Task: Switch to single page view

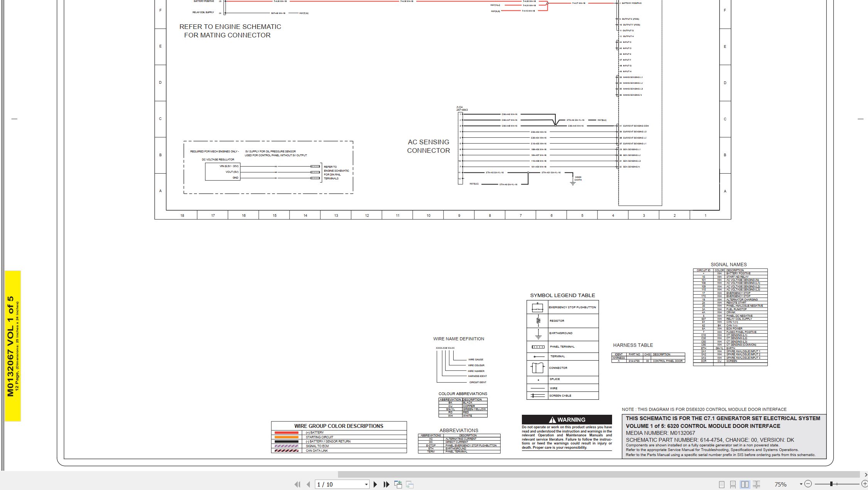Action: pyautogui.click(x=722, y=484)
